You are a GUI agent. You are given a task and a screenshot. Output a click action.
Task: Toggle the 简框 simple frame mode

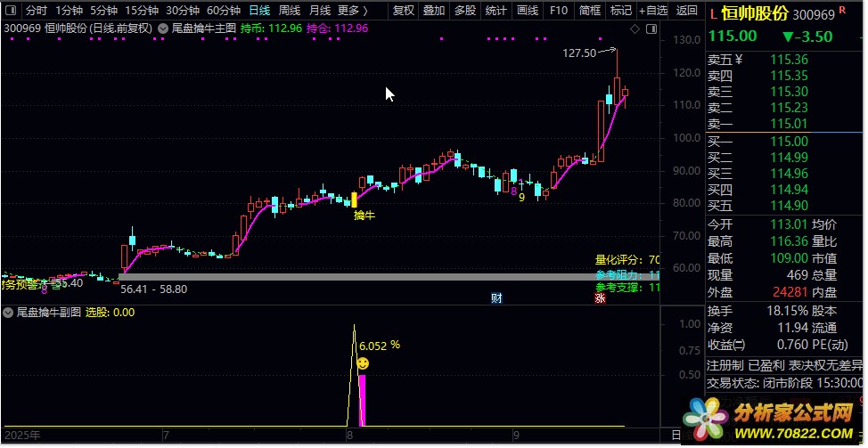tap(590, 11)
